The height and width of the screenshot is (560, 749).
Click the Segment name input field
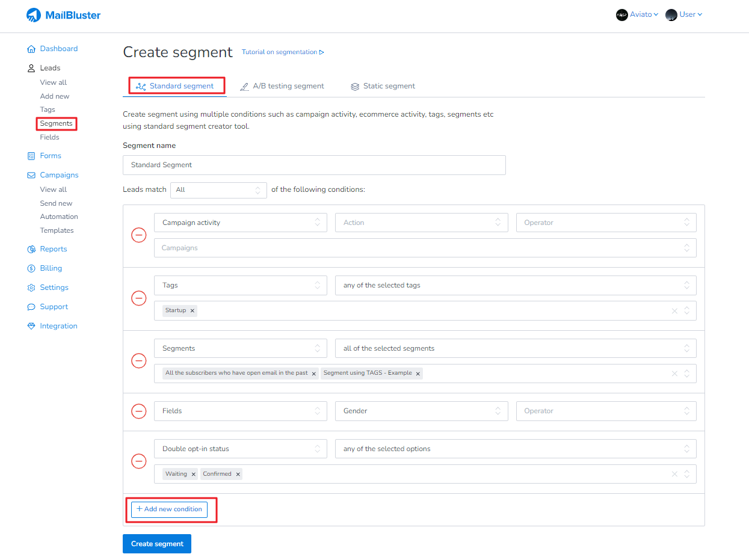pos(314,165)
